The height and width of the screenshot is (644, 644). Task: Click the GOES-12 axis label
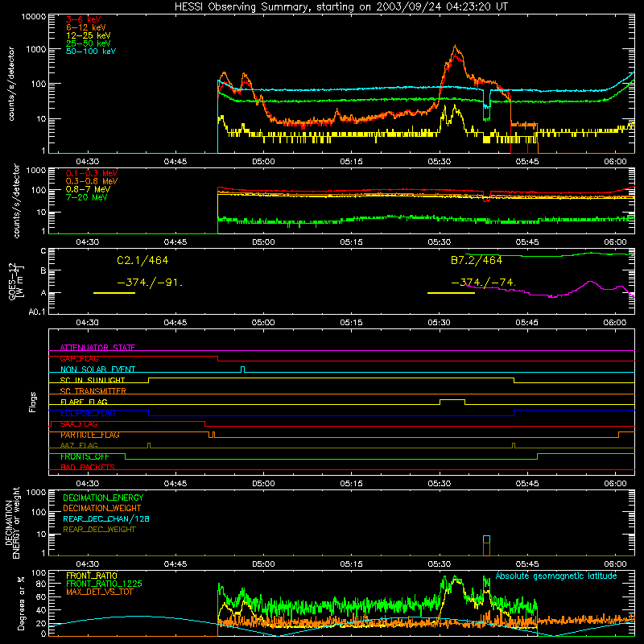[16, 281]
